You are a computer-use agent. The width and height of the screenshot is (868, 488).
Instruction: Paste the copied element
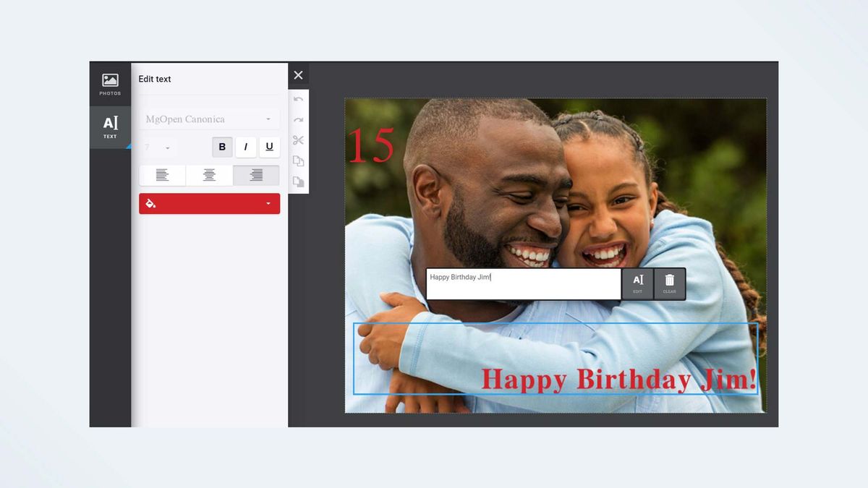[298, 181]
